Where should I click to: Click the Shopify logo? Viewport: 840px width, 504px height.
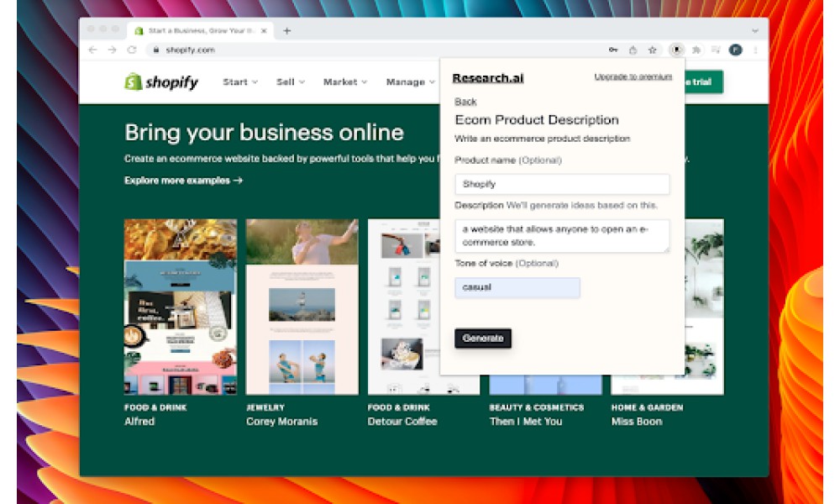[161, 82]
